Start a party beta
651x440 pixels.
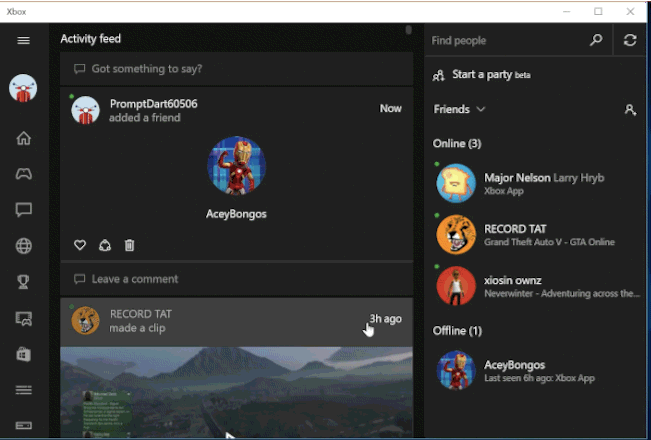pyautogui.click(x=481, y=75)
